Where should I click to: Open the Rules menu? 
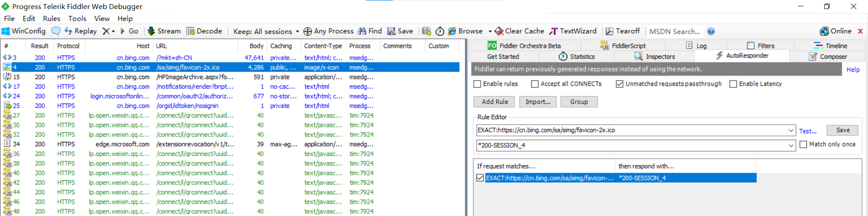(x=52, y=19)
